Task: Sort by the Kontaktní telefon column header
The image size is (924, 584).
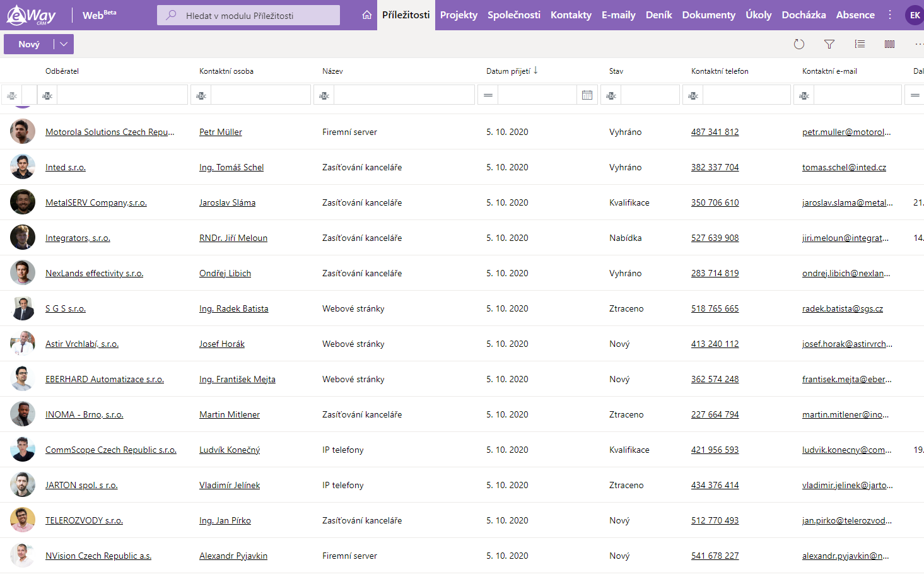Action: pyautogui.click(x=720, y=71)
